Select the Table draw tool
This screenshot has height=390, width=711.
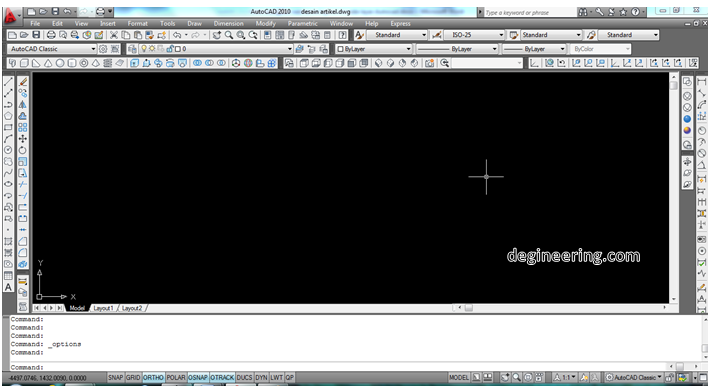tap(8, 276)
